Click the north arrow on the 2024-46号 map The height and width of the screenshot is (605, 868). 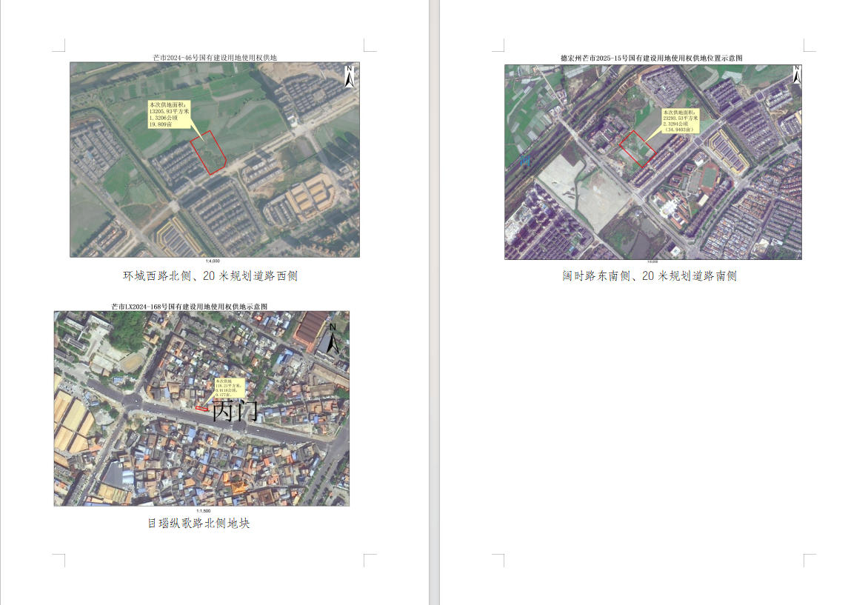click(x=349, y=76)
